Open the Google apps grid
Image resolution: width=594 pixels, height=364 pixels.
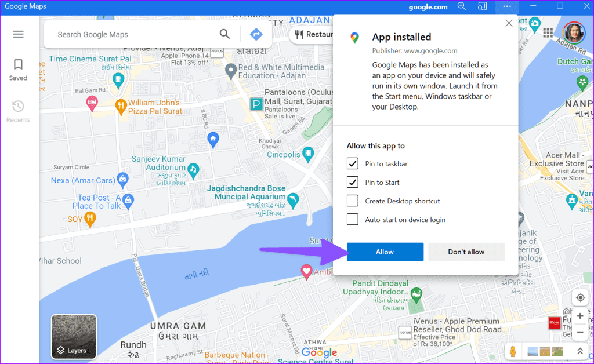[x=548, y=33]
